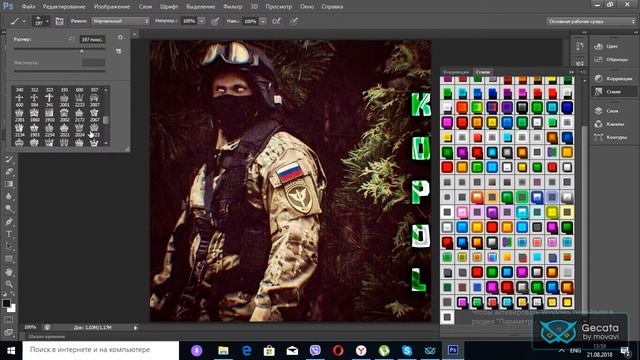Viewport: 640px width, 360px height.
Task: Click brush preset list scrollbar thumb
Action: coord(106,120)
